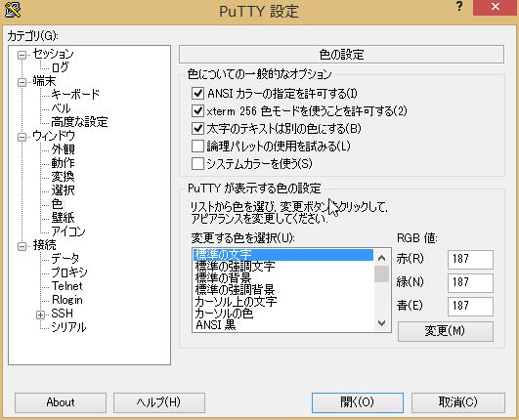This screenshot has height=420, width=519.
Task: Open 外観 settings
Action: 63,149
